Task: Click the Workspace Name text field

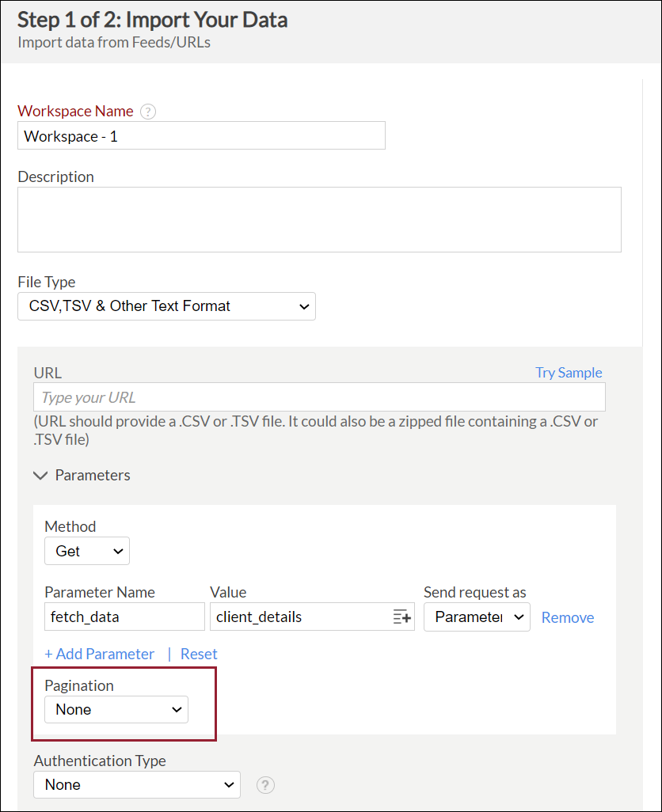Action: tap(201, 136)
